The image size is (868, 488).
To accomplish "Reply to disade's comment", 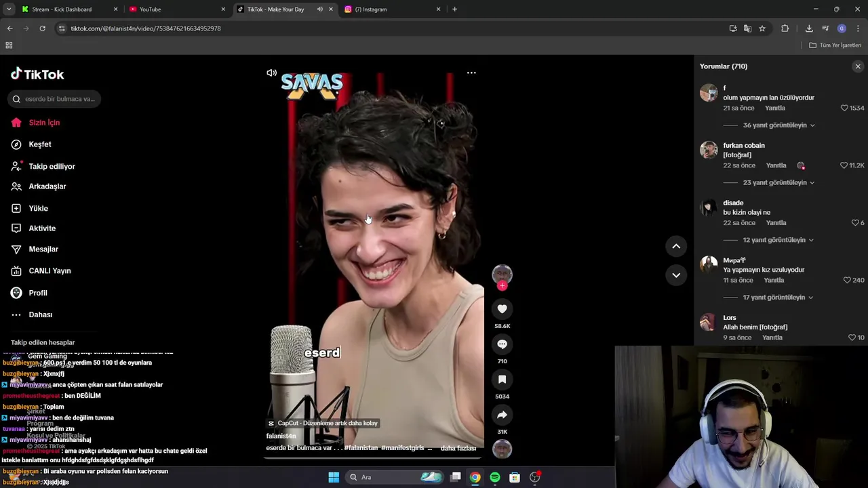I will click(776, 223).
